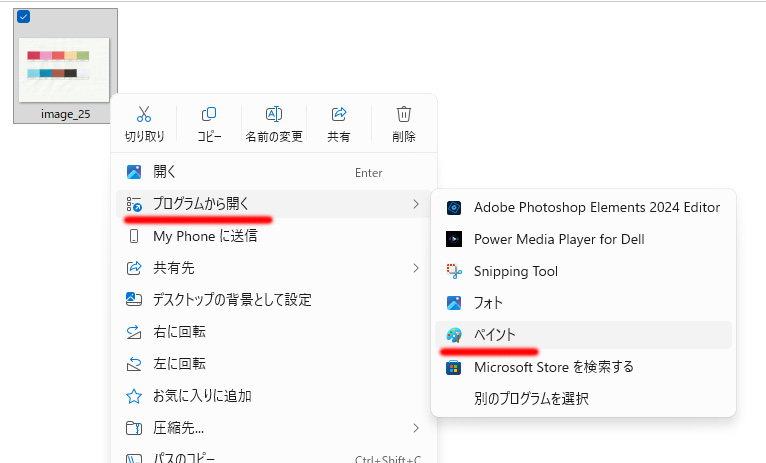Click the Delete (削除) trash icon

click(404, 115)
